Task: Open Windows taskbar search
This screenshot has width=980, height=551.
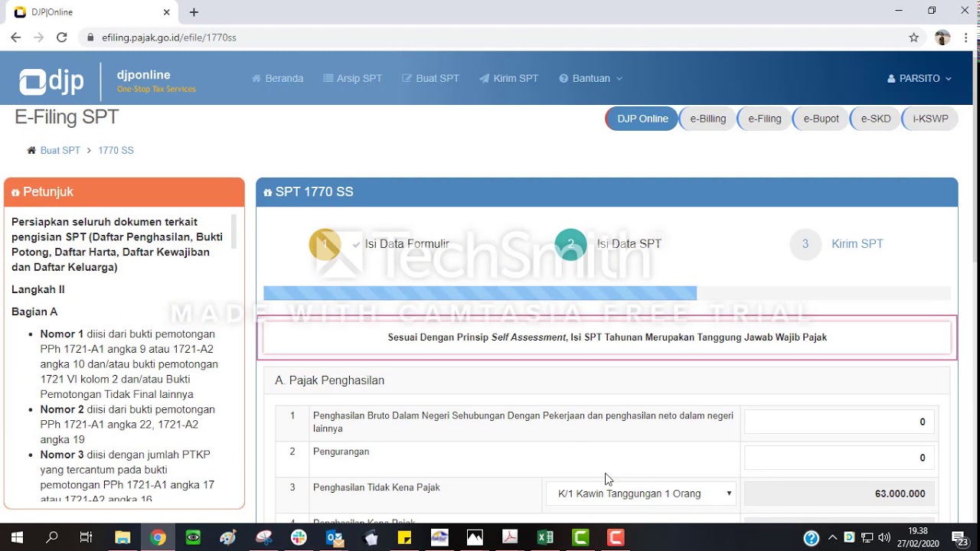Action: pos(52,538)
